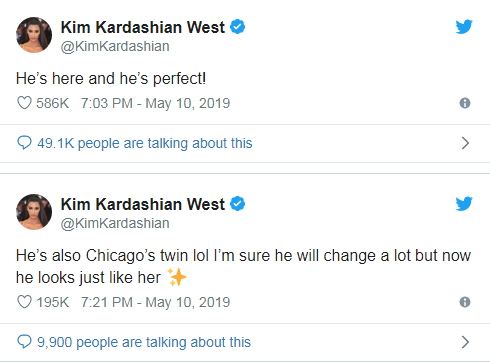Click the reply bubble icon beside 9,900 people
This screenshot has height=362, width=490.
24,342
